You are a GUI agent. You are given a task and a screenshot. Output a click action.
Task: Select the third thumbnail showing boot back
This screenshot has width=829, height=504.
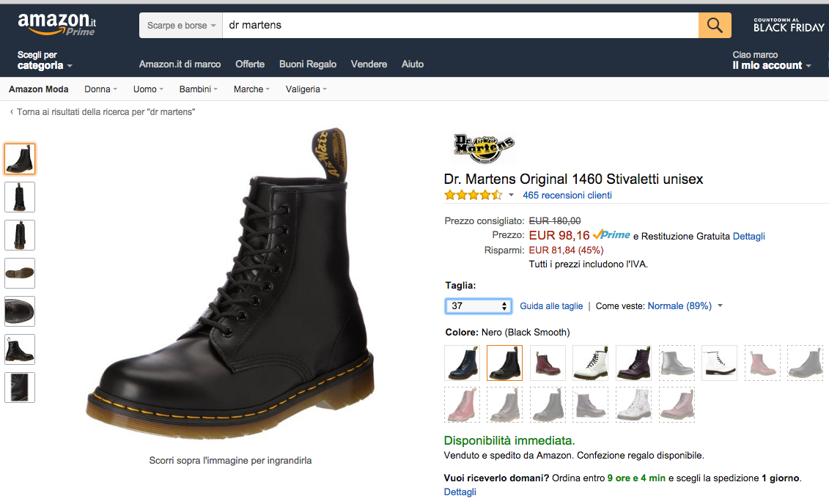[20, 235]
